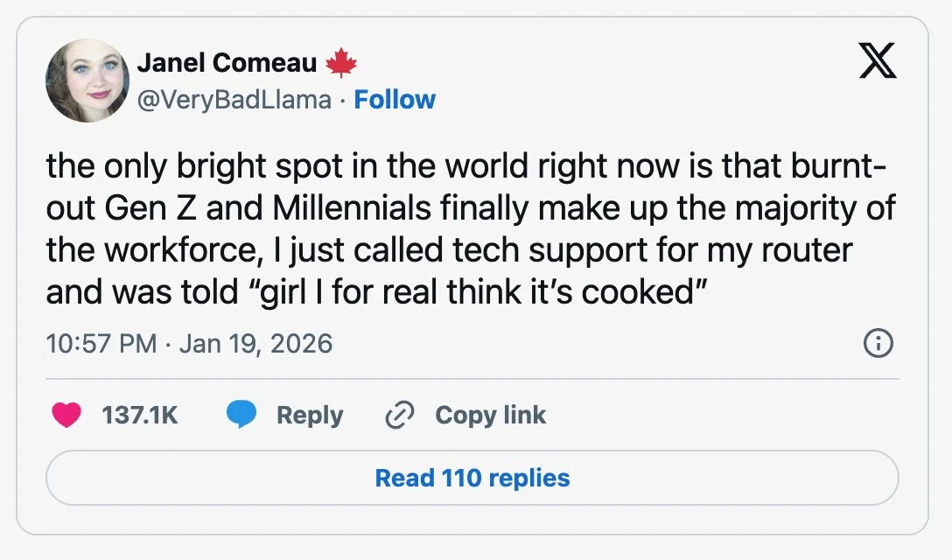This screenshot has width=952, height=560.
Task: Open the Twitter info circle icon
Action: (878, 345)
